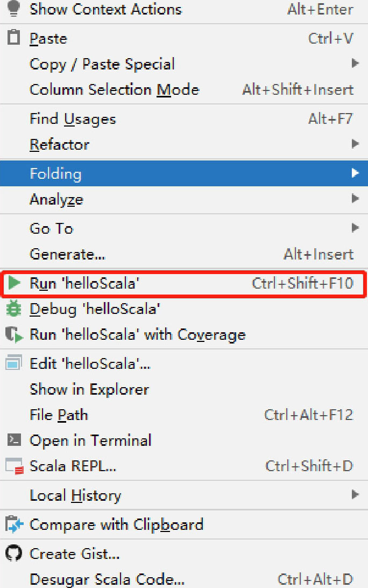Select Column Selection Mode
The width and height of the screenshot is (368, 588).
click(x=184, y=89)
